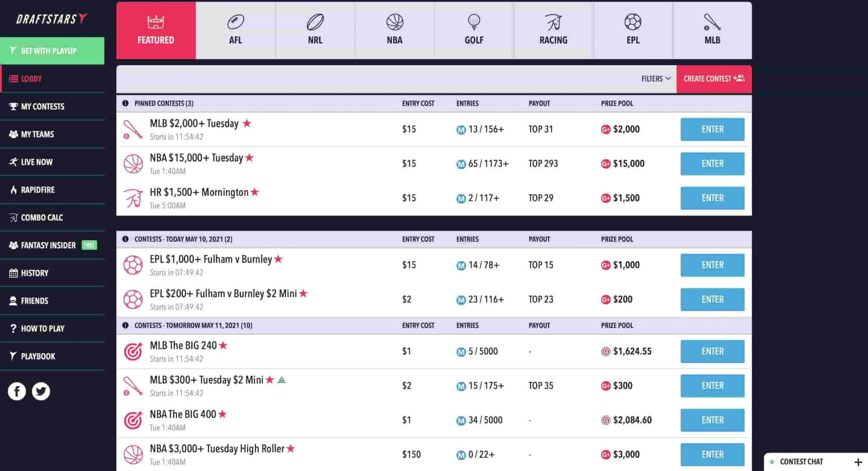
Task: Open How To Play guide
Action: [x=52, y=328]
